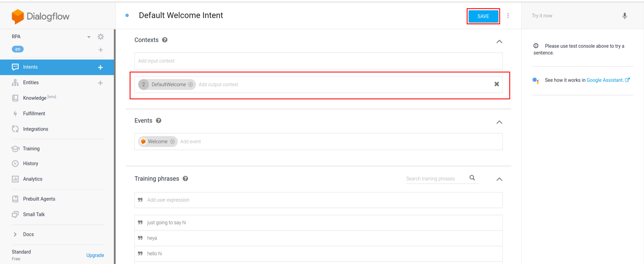Image resolution: width=644 pixels, height=264 pixels.
Task: Open the RPA agent dropdown arrow
Action: (x=89, y=37)
